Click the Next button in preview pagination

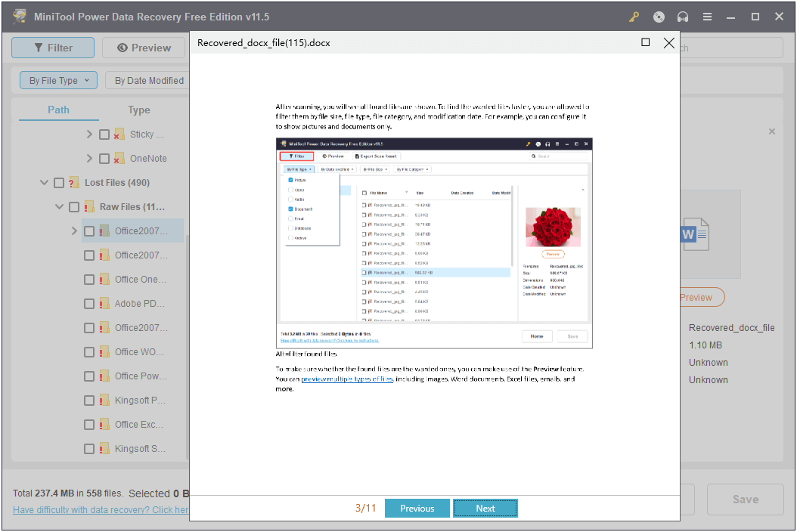[x=485, y=508]
